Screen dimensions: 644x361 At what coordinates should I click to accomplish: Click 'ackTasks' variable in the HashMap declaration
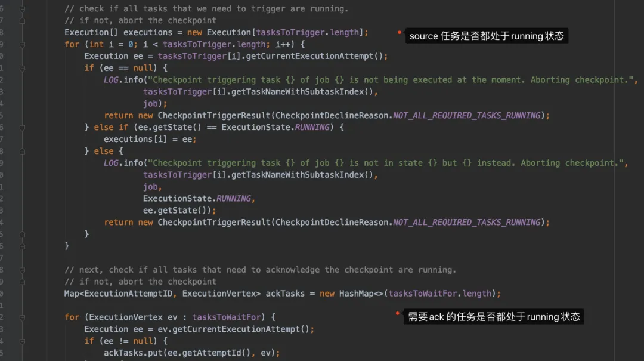click(285, 294)
